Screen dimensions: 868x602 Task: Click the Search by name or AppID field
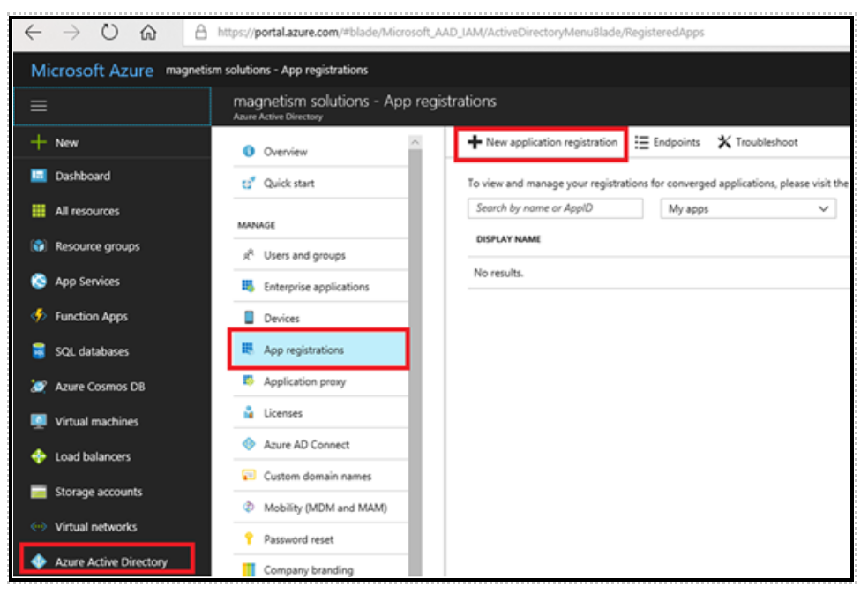(555, 208)
